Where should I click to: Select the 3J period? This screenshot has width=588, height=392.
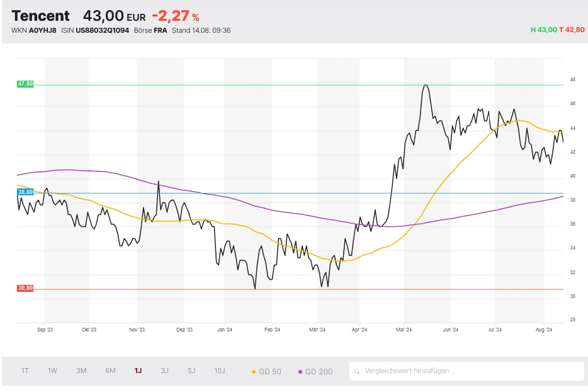[164, 371]
